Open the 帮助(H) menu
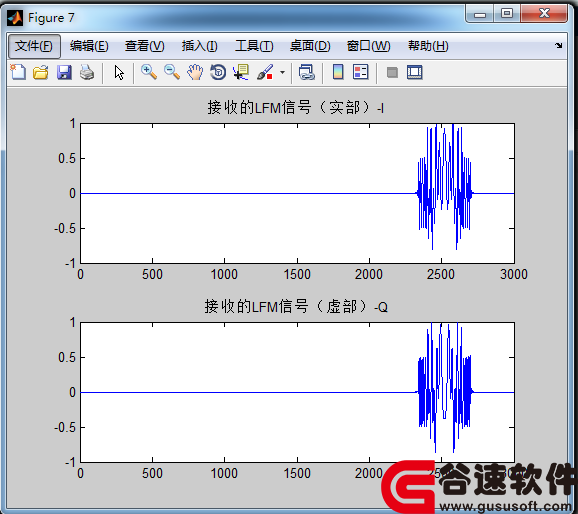This screenshot has height=514, width=578. (428, 46)
